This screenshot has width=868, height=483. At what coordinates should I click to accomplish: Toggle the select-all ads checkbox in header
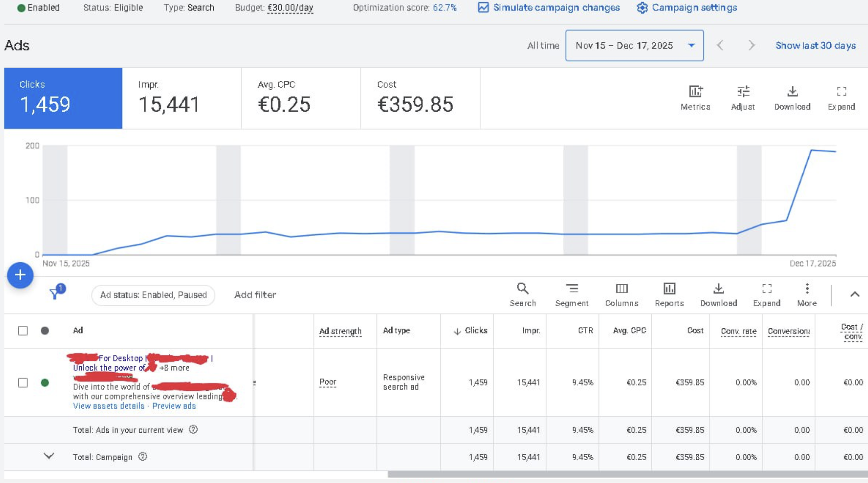tap(23, 331)
